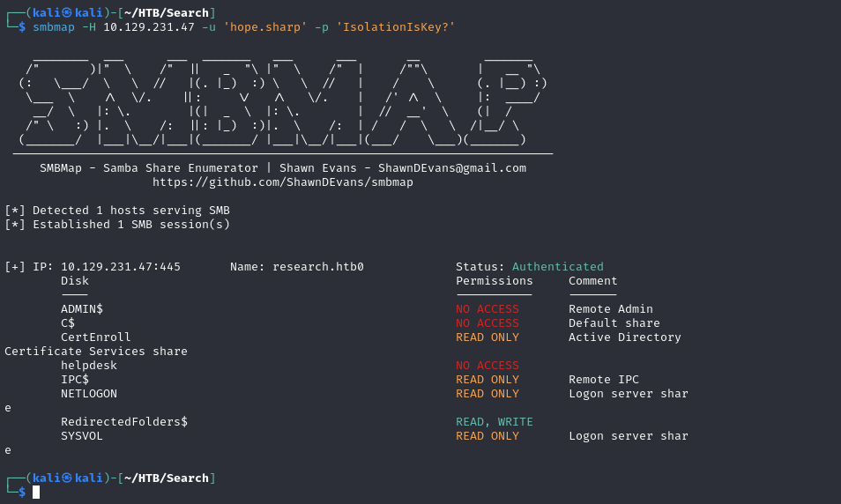Click NO ACCESS permission for helpdesk
This screenshot has height=504, width=841.
coord(487,365)
